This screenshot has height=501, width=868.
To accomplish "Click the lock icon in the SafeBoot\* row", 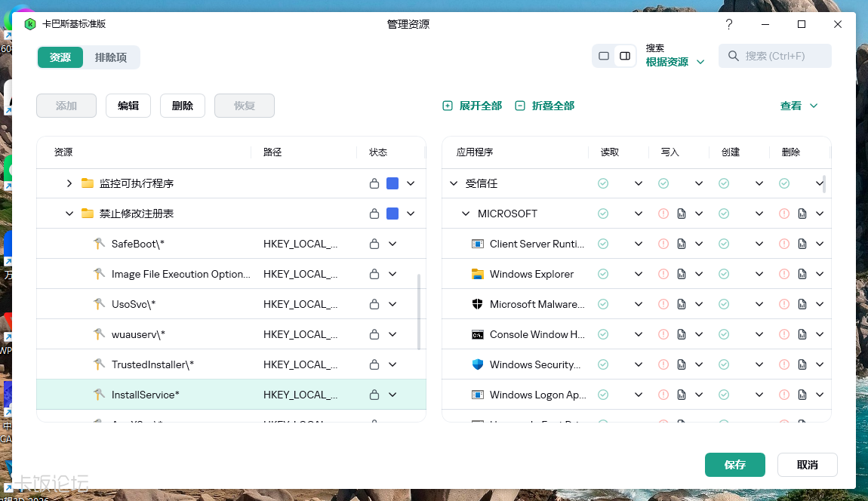I will coord(374,244).
